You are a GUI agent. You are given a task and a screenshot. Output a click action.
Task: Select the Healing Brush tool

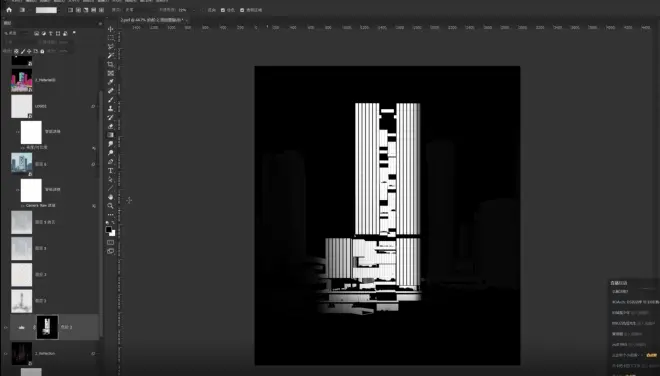(111, 91)
